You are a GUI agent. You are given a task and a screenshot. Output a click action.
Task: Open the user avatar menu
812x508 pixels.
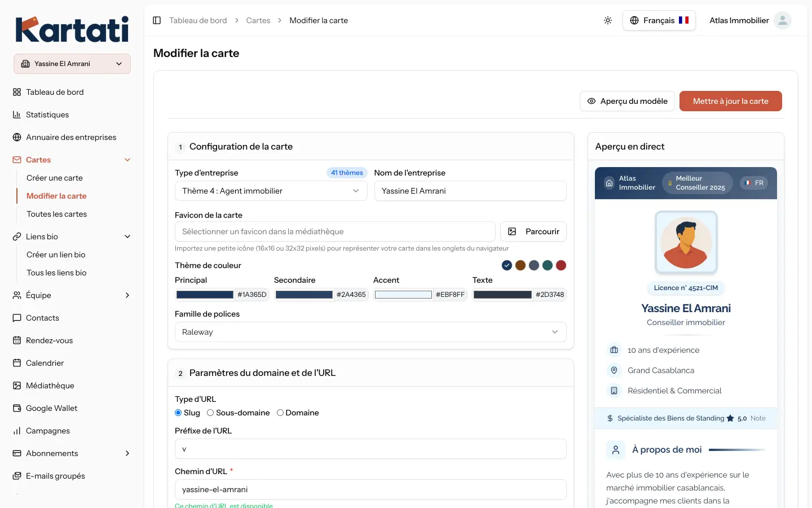coord(782,20)
